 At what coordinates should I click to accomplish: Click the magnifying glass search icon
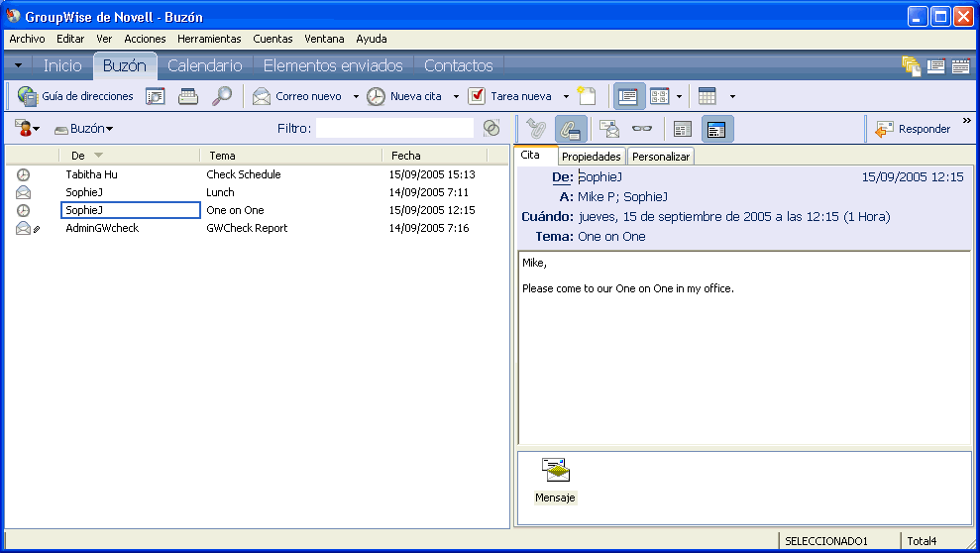tap(221, 96)
